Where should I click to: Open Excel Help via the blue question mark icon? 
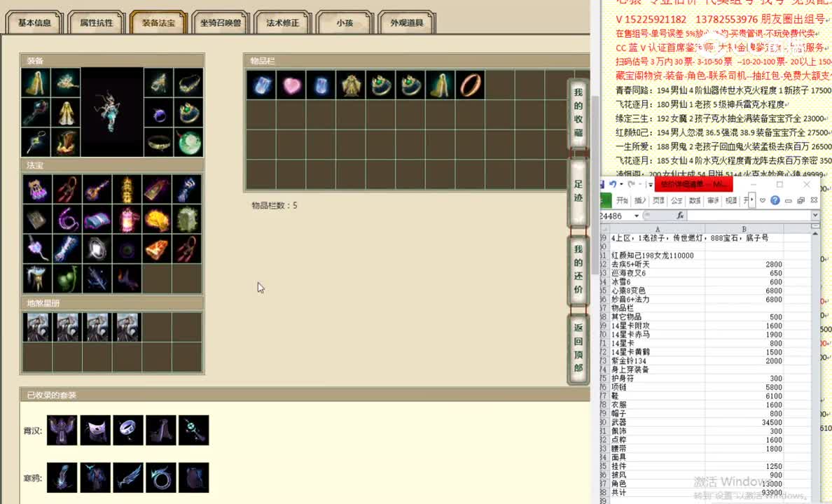pos(775,201)
